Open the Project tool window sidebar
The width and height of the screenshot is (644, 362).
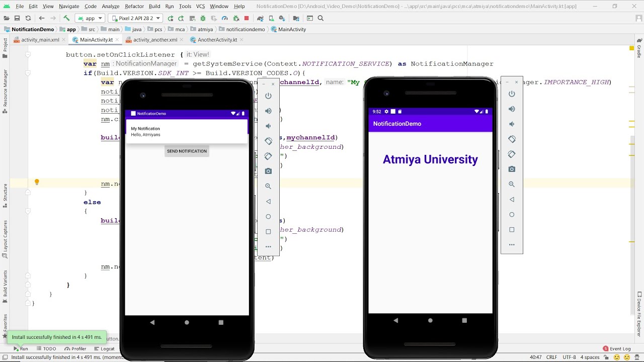point(5,48)
